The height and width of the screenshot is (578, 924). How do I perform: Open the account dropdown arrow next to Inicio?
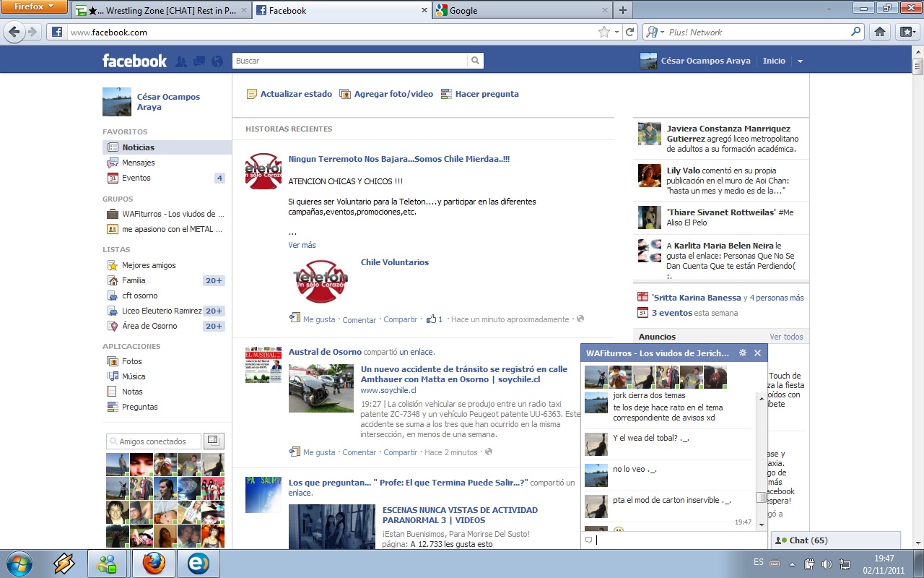pos(800,61)
